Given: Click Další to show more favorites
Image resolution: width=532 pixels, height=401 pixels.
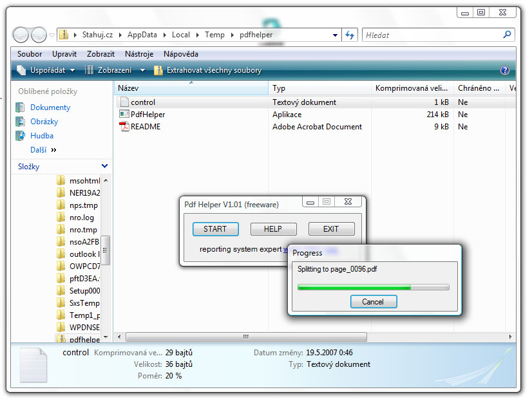Looking at the screenshot, I should point(43,150).
